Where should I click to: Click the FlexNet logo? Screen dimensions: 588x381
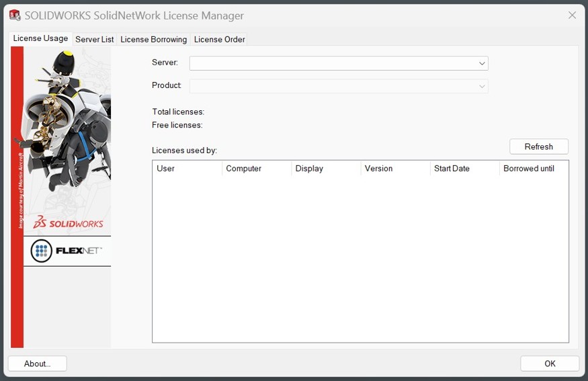67,251
